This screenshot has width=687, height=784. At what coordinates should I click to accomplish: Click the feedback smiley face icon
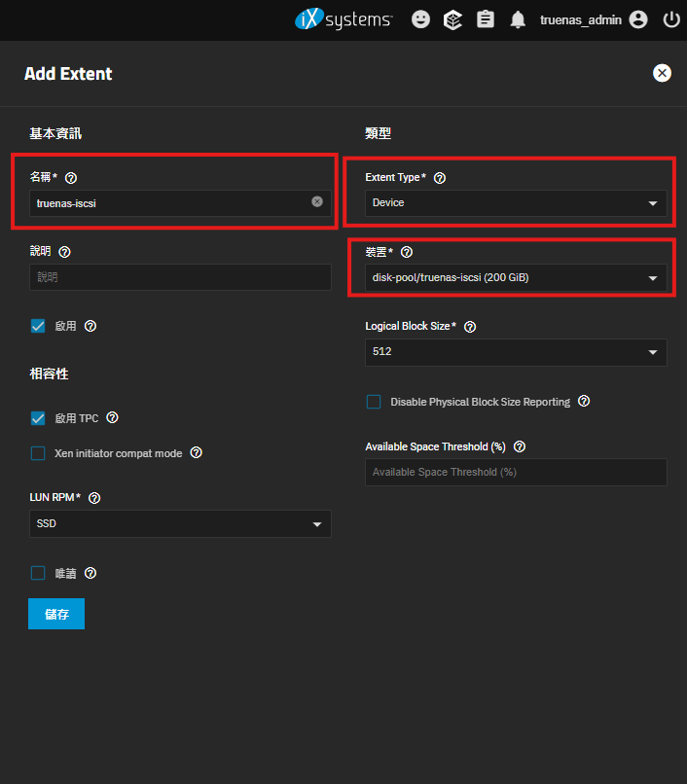[x=420, y=19]
